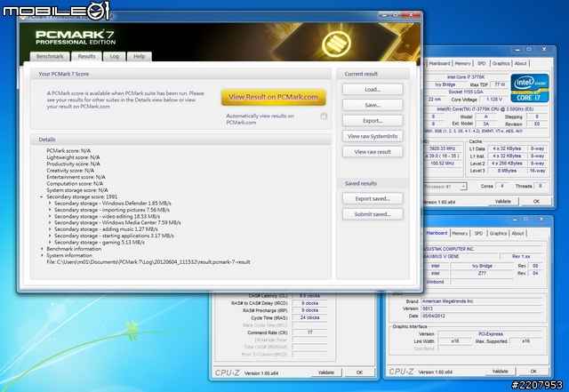Click the Export... button

click(x=373, y=121)
